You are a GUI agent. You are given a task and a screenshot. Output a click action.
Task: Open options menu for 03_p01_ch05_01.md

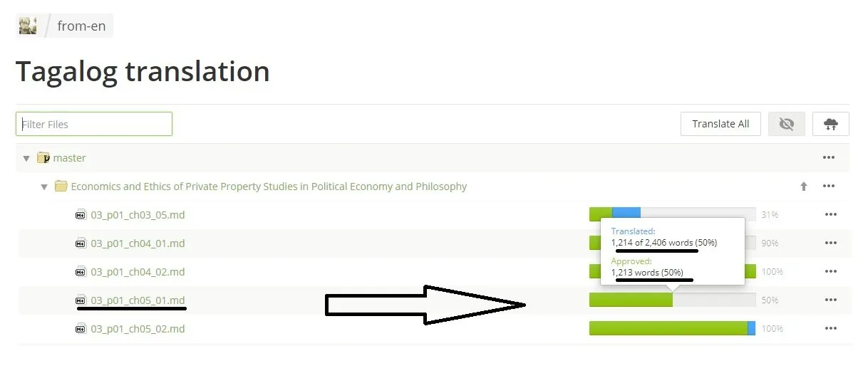(x=830, y=300)
